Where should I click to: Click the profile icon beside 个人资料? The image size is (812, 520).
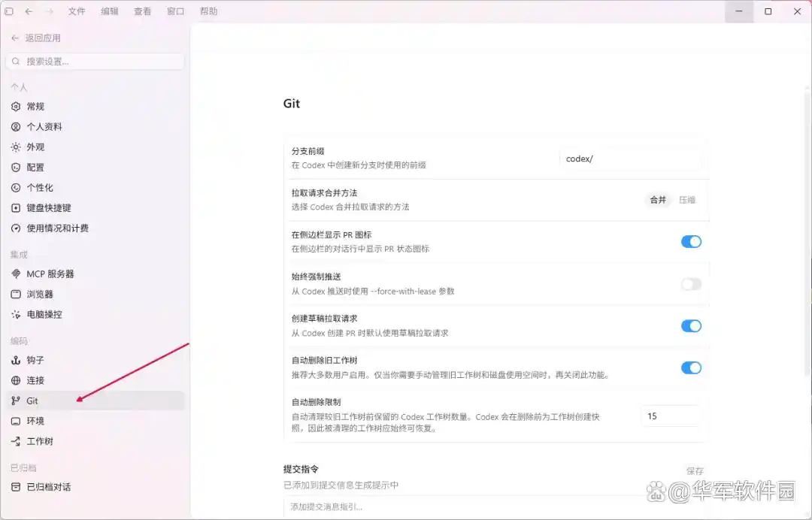point(16,126)
